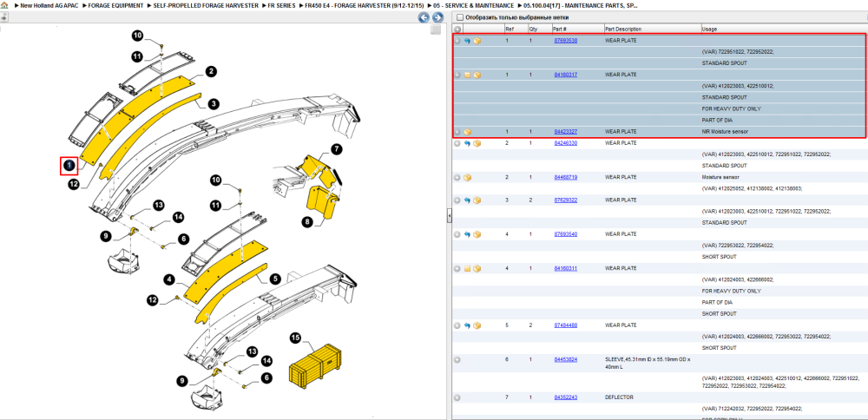
Task: Select callout 15 next to the crate
Action: click(x=296, y=337)
